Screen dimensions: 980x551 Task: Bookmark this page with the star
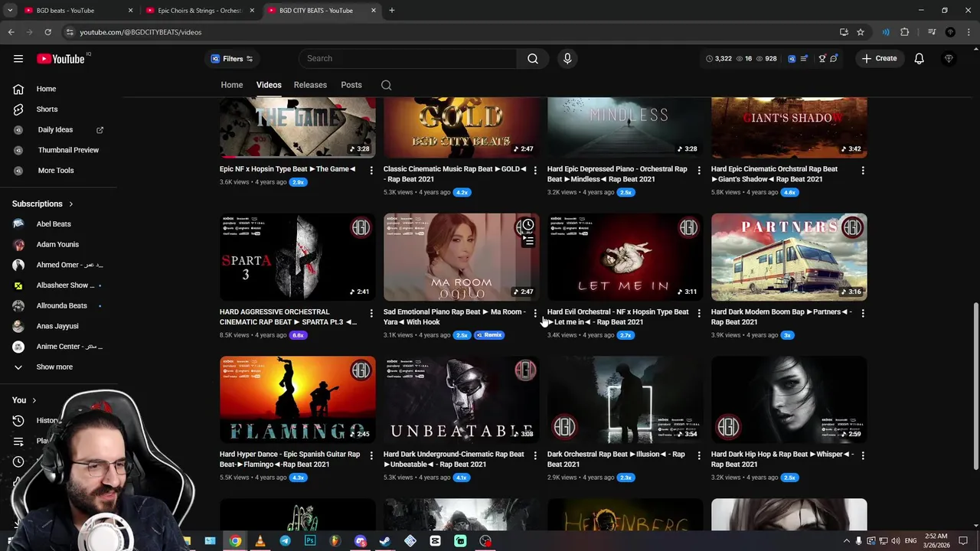pyautogui.click(x=861, y=32)
